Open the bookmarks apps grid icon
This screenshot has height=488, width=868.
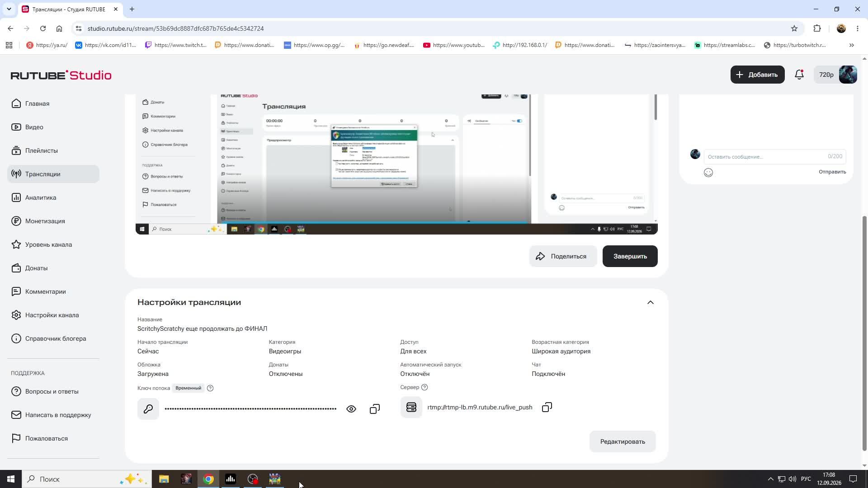[9, 45]
